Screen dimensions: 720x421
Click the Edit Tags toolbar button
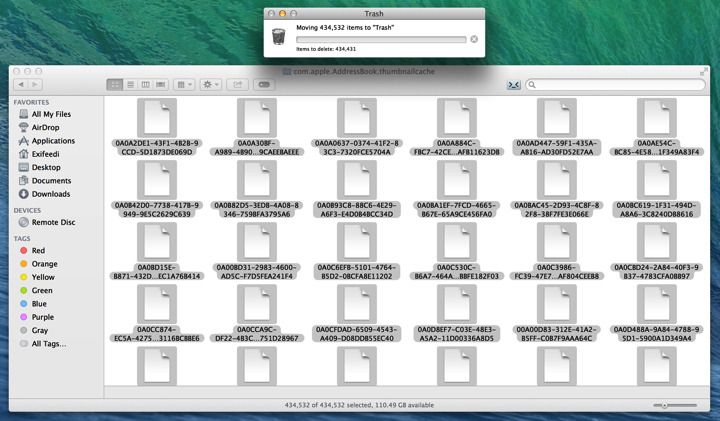coord(264,84)
